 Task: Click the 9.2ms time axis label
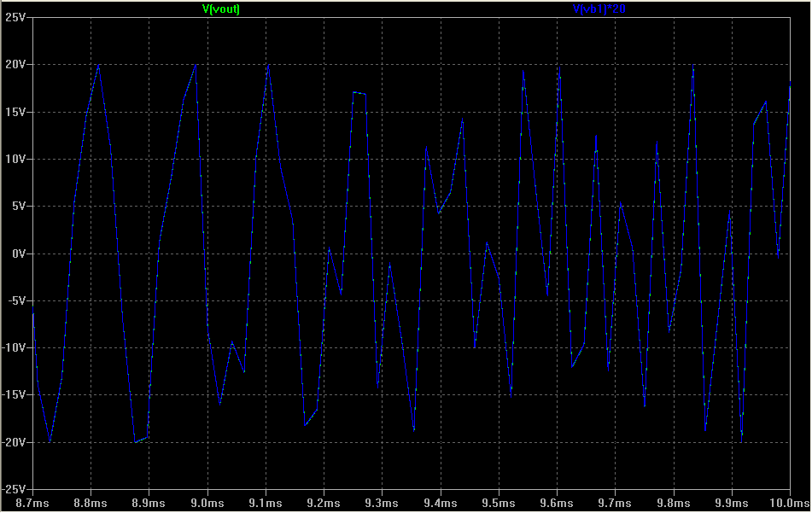coord(324,503)
